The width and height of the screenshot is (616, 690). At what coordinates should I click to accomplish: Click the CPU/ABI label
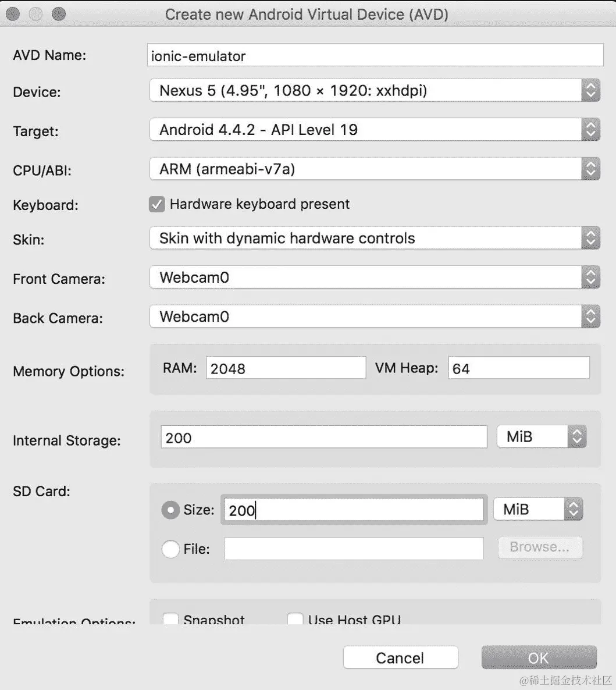click(42, 170)
